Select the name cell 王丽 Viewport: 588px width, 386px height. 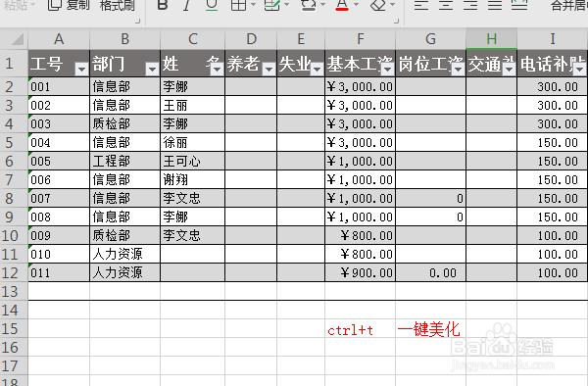click(192, 105)
